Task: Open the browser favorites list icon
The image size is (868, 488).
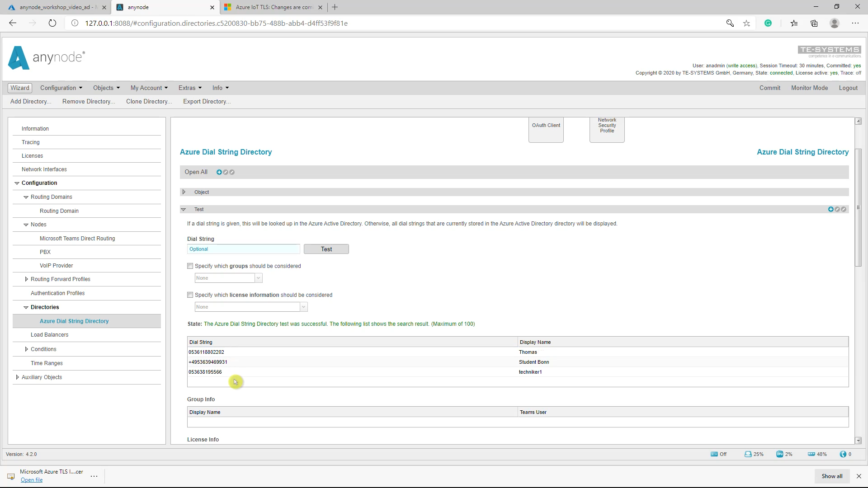Action: (x=794, y=23)
